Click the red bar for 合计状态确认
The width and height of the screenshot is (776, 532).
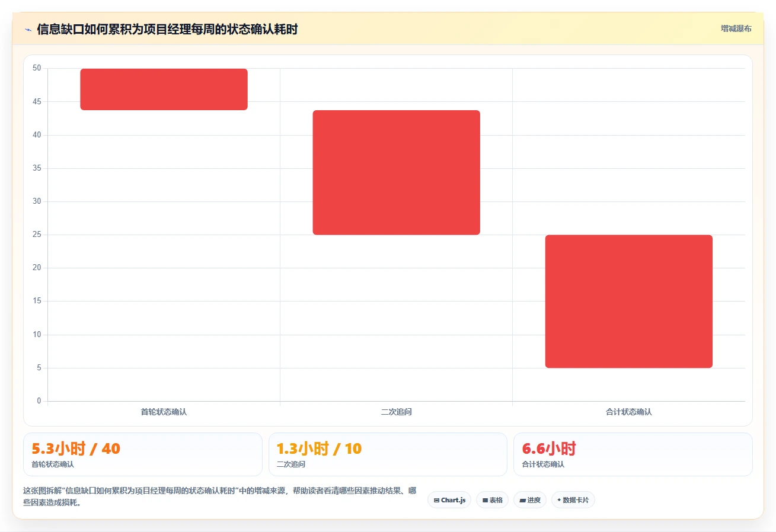pos(629,302)
